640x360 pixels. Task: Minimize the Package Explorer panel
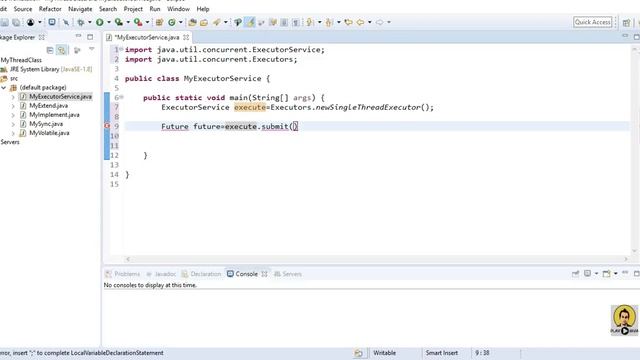[78, 37]
